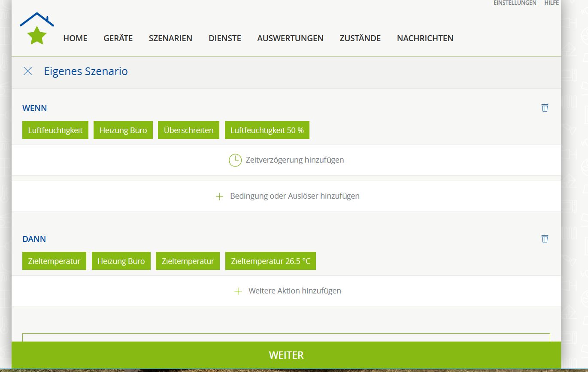
Task: Select the Luftfeuchtigkeit trigger tag under WENN
Action: 55,130
